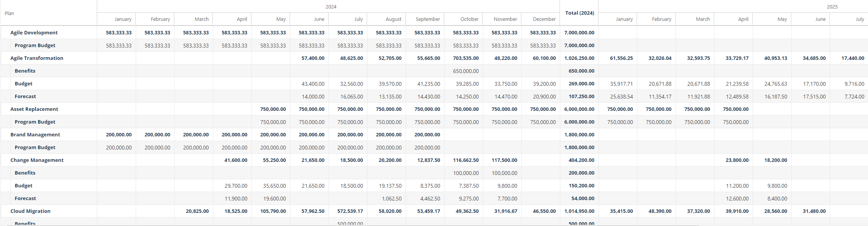
Task: Click the 40,953.13 May 2025 cell
Action: click(775, 58)
